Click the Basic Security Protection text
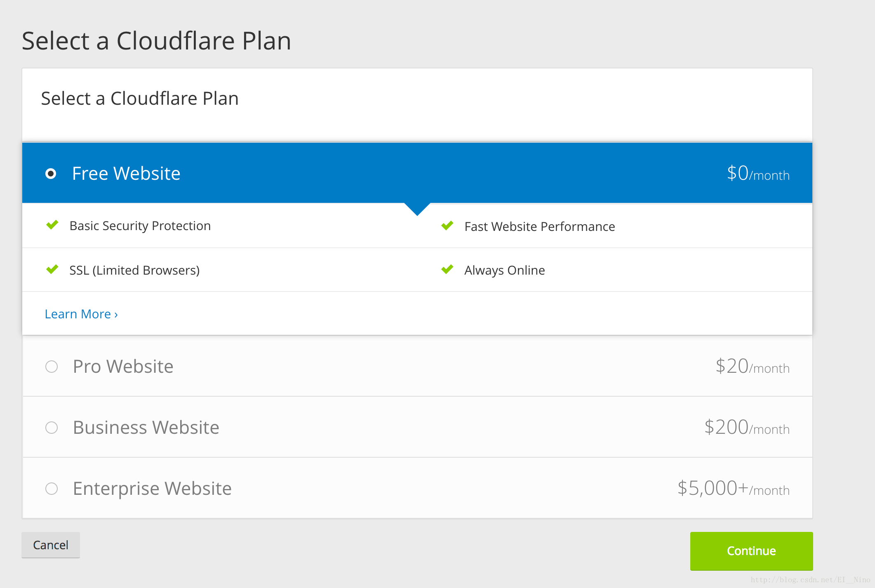This screenshot has width=875, height=588. (140, 226)
